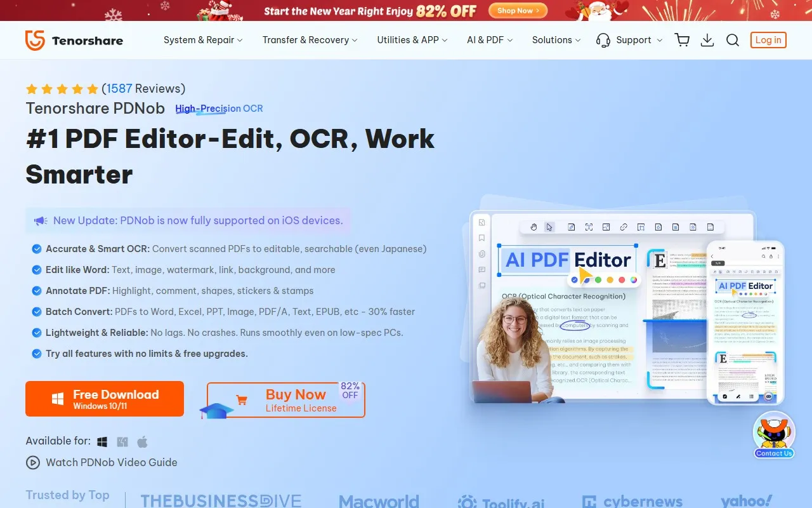
Task: Select the Apple availability icon
Action: (142, 441)
